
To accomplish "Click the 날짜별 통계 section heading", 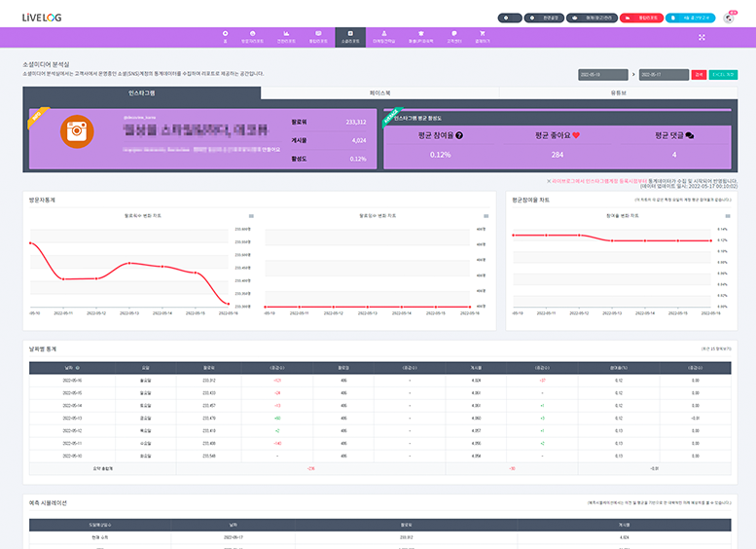I will click(43, 348).
